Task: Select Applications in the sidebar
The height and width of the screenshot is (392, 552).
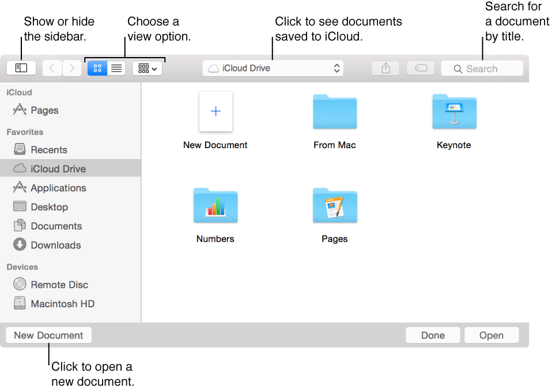Action: tap(70, 188)
